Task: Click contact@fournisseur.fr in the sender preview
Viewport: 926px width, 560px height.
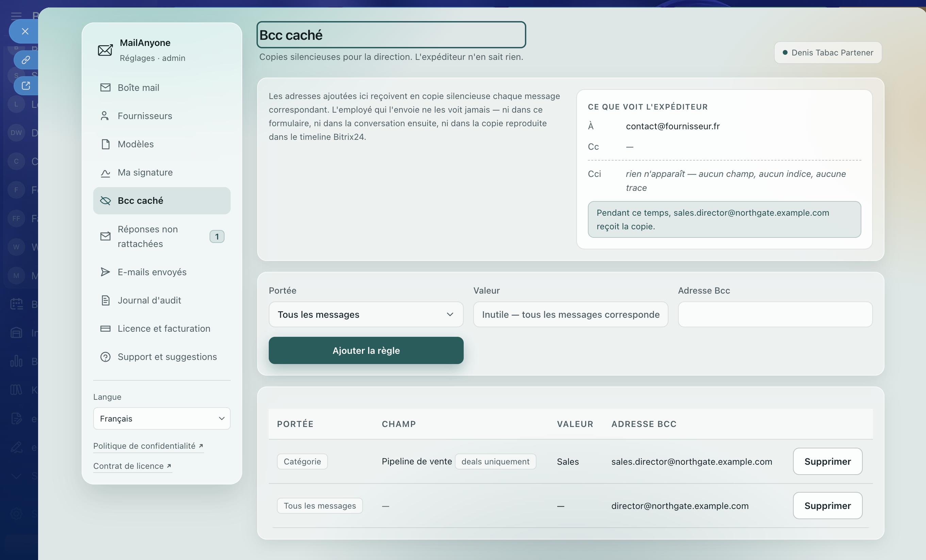Action: tap(673, 126)
